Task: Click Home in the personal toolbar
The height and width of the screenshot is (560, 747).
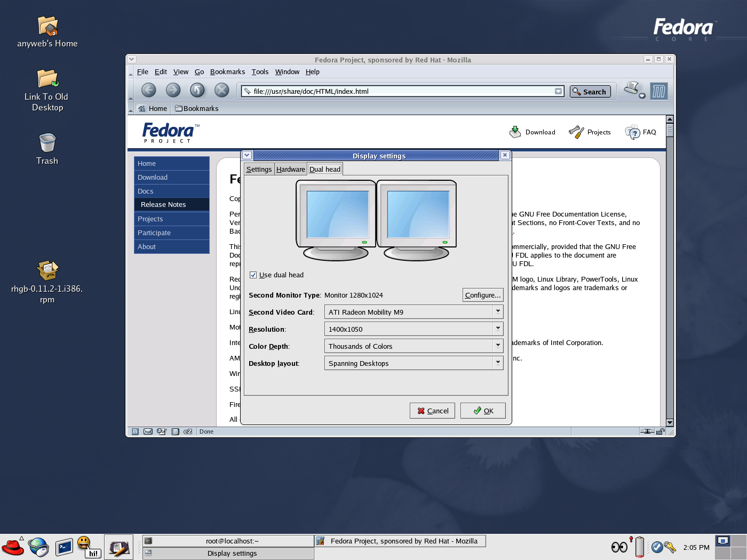Action: 153,108
